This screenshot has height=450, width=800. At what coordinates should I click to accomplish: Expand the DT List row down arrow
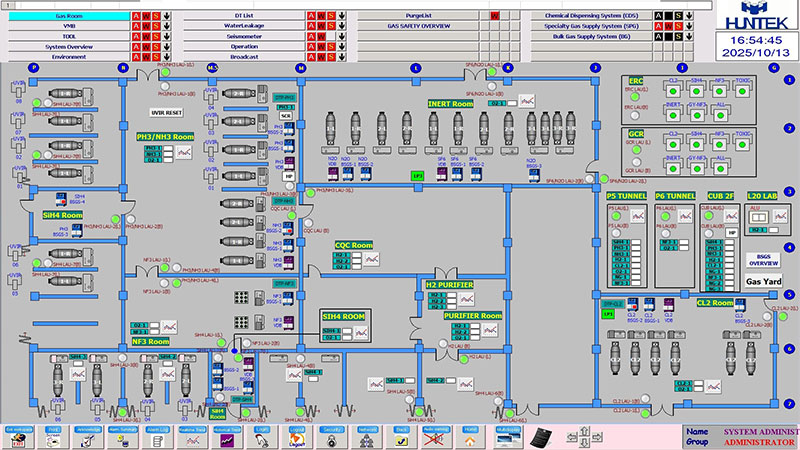click(342, 17)
